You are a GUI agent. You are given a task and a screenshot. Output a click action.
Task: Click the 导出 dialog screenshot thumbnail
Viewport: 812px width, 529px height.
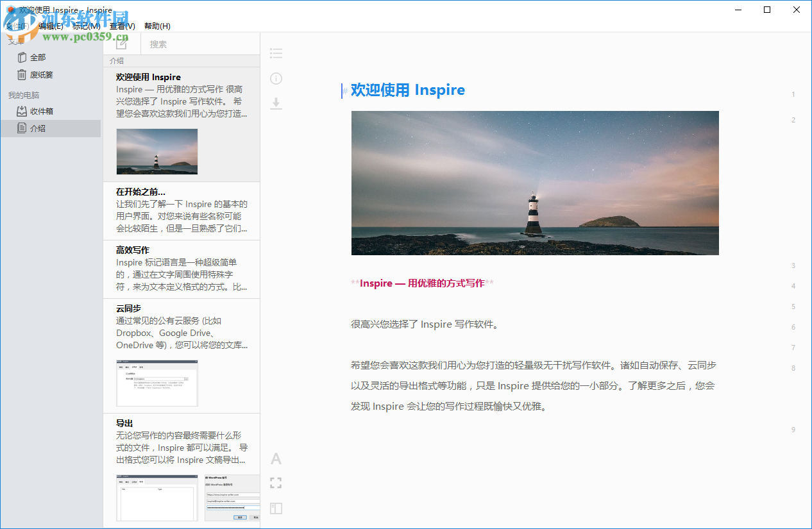pos(157,498)
